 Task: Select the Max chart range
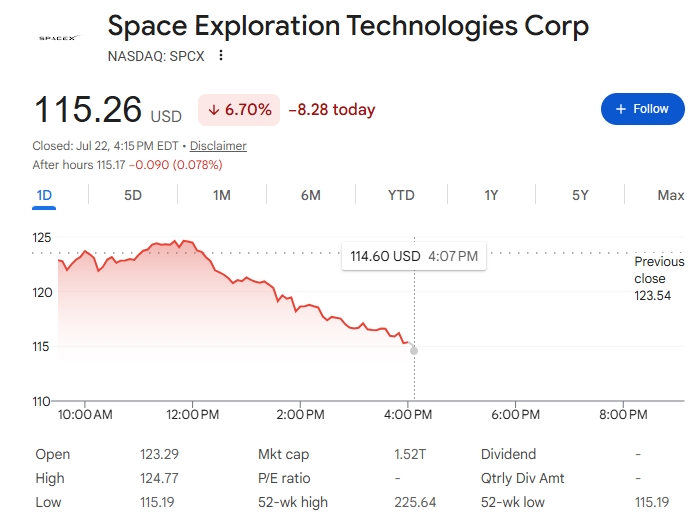[x=670, y=195]
